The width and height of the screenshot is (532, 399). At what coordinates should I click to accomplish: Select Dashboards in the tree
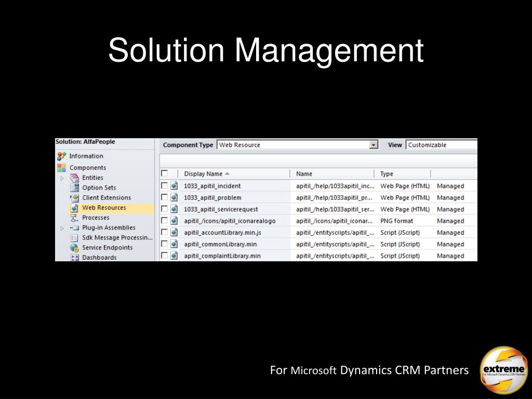click(x=99, y=258)
